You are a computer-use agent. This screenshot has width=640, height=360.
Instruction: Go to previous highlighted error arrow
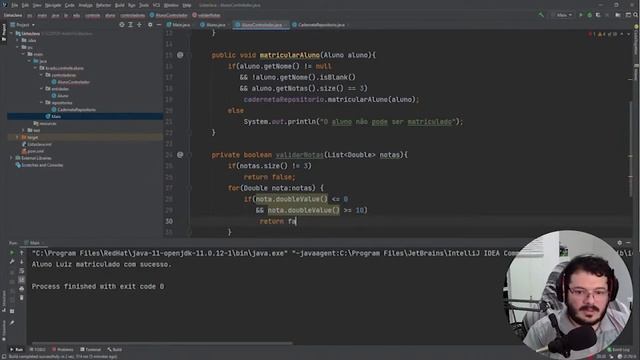[622, 34]
